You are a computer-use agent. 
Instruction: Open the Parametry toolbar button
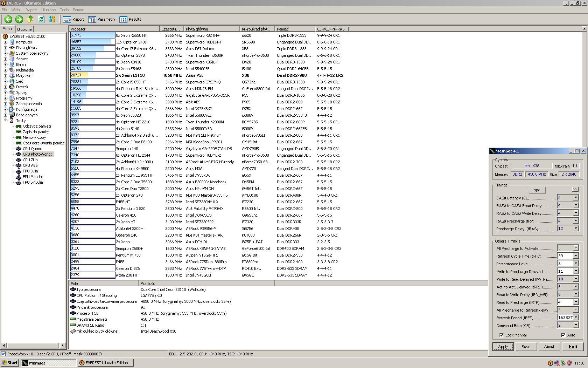101,20
